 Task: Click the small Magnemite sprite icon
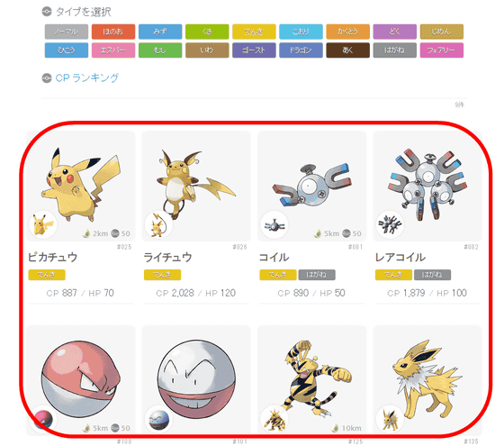274,224
